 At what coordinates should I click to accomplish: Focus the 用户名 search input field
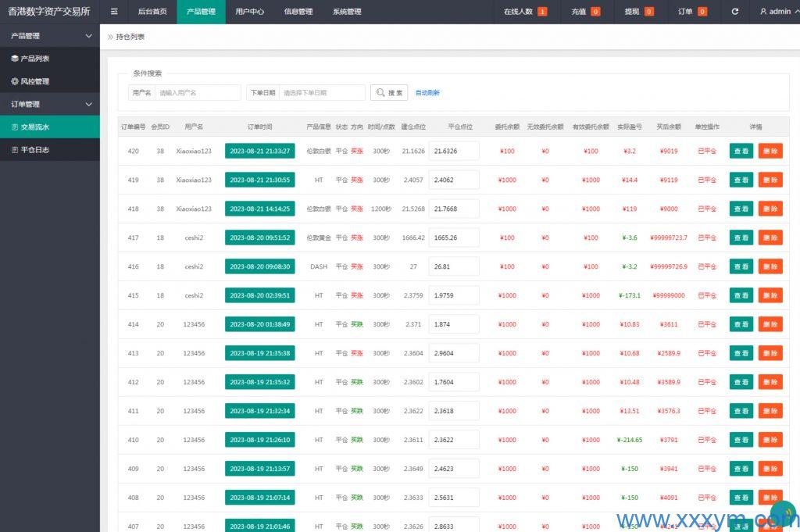coord(198,92)
